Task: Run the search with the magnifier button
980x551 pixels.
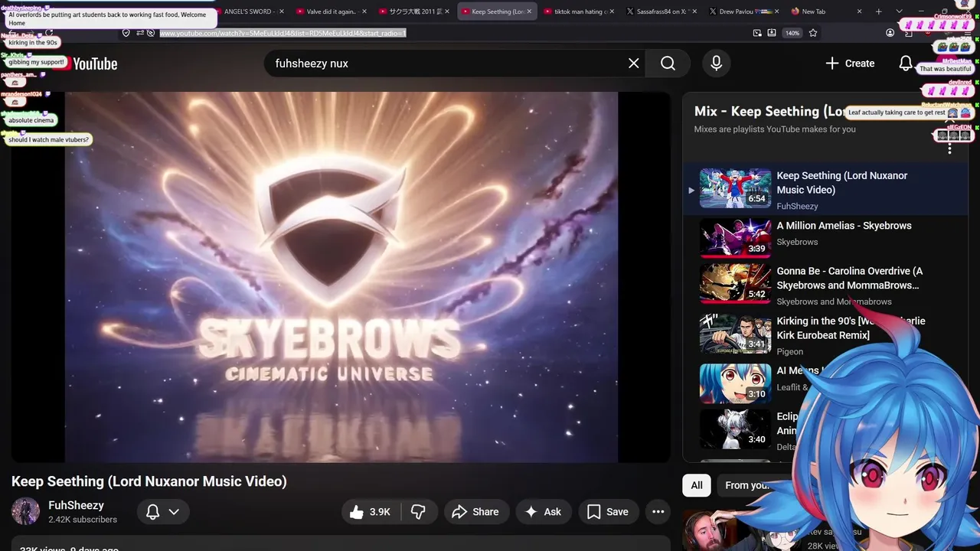Action: coord(668,64)
